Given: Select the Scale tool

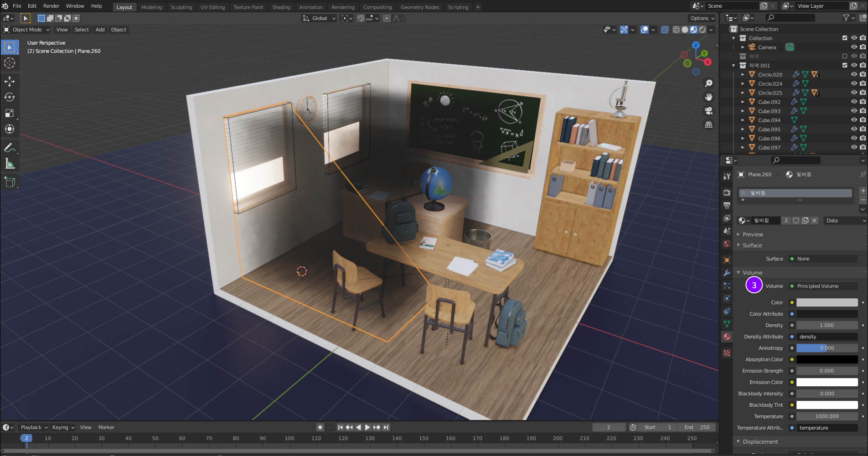Looking at the screenshot, I should coord(10,113).
